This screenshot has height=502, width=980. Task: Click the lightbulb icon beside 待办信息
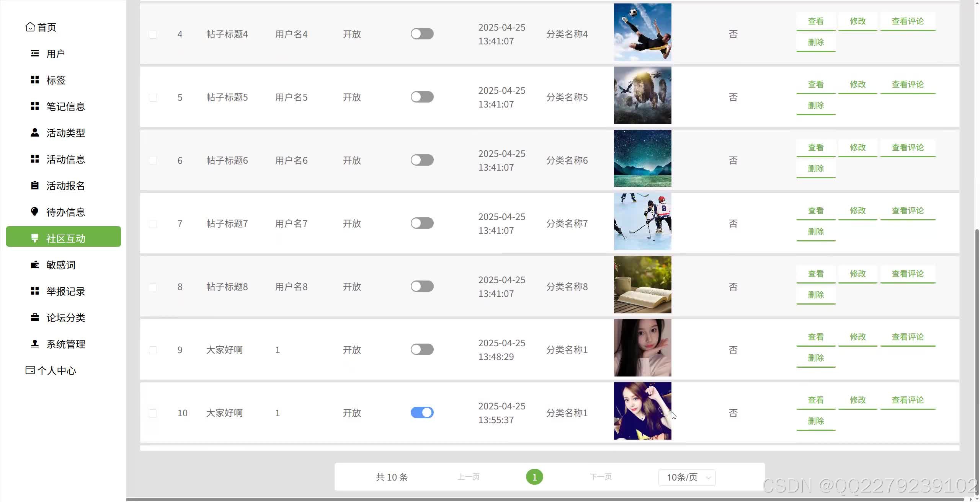tap(35, 212)
